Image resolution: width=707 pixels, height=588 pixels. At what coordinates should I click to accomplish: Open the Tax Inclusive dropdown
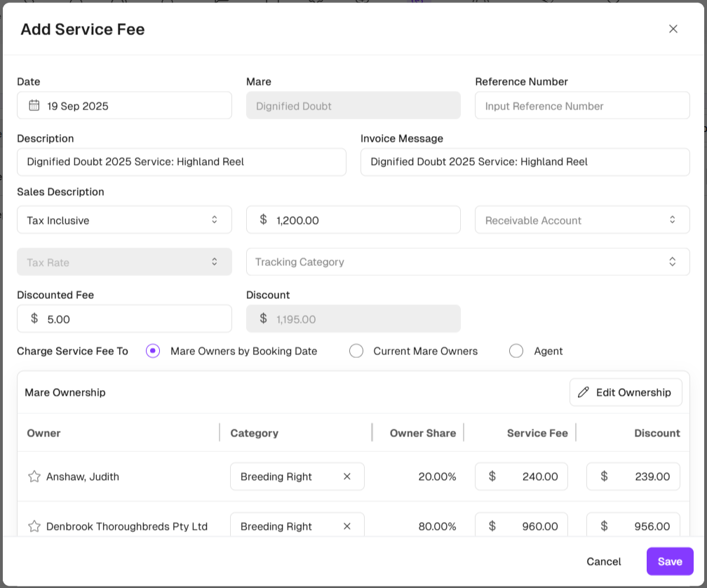click(124, 220)
